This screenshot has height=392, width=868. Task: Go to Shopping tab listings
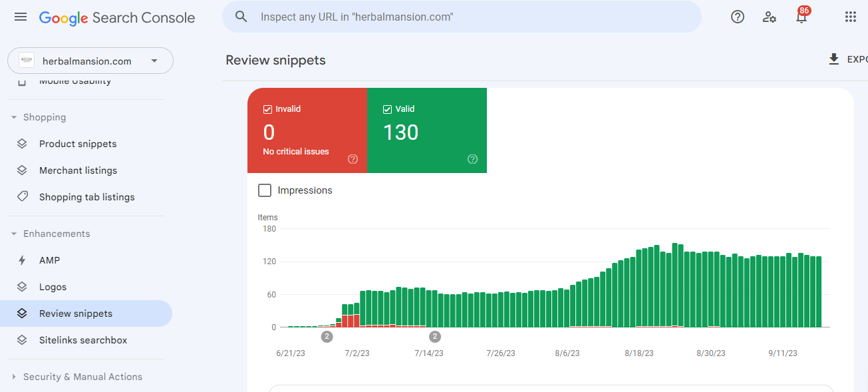(x=86, y=197)
